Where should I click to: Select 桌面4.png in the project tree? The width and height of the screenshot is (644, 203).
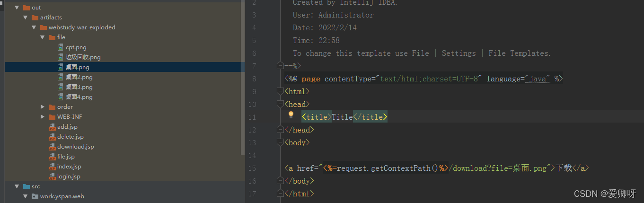click(79, 97)
